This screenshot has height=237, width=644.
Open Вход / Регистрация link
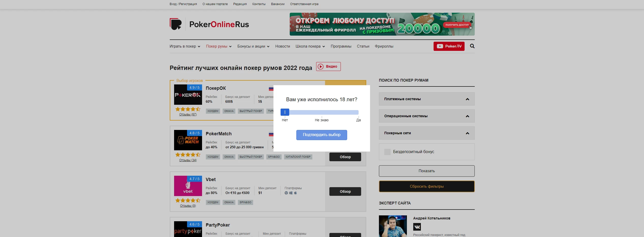pos(183,4)
